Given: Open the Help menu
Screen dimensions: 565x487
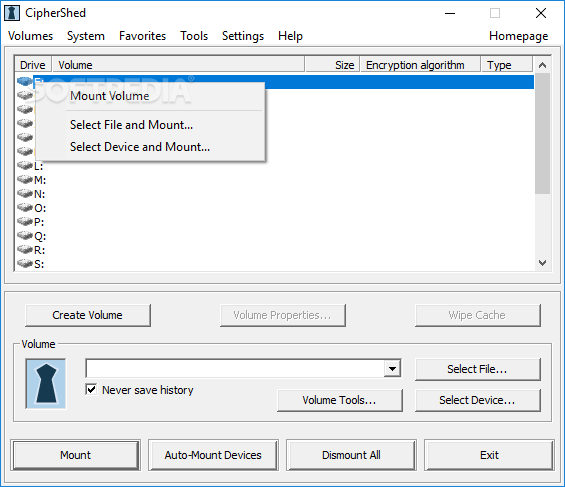Looking at the screenshot, I should pyautogui.click(x=290, y=36).
